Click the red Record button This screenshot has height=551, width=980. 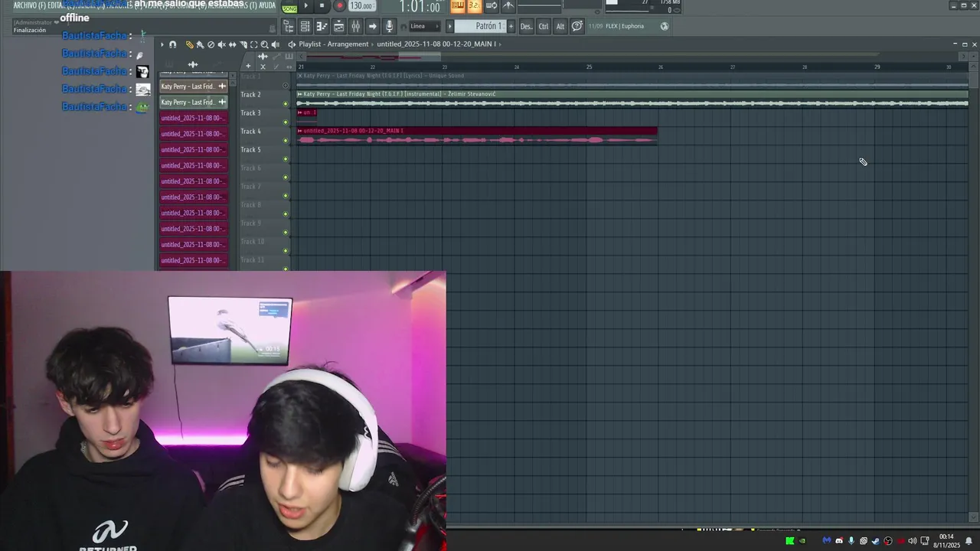(339, 5)
